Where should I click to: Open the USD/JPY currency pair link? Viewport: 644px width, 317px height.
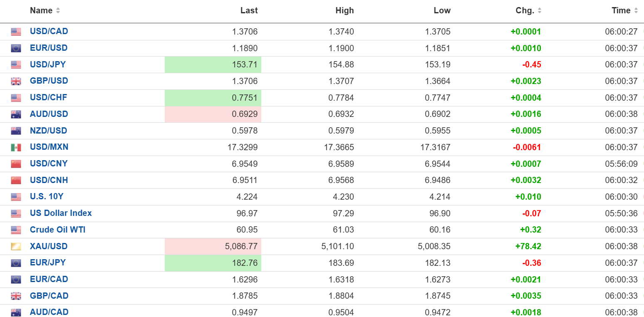48,64
